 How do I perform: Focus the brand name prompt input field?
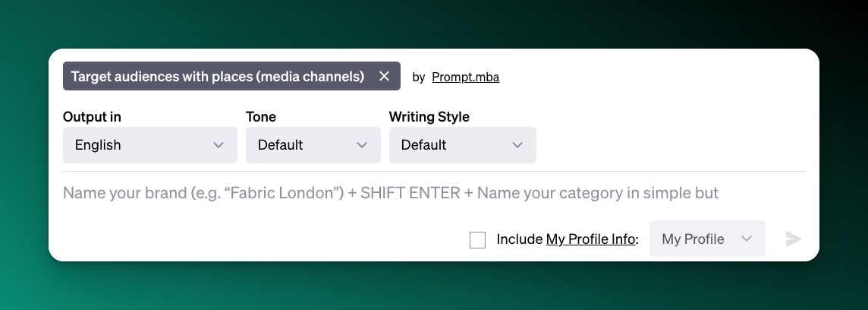pyautogui.click(x=391, y=193)
